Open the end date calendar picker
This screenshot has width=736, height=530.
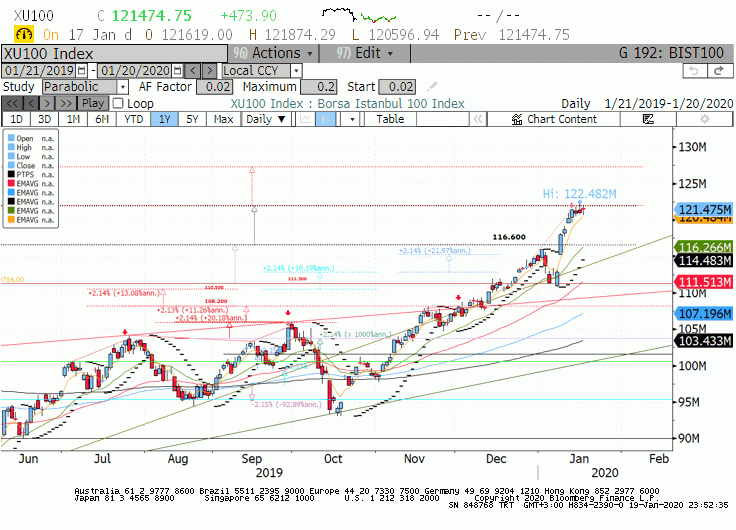(x=177, y=71)
